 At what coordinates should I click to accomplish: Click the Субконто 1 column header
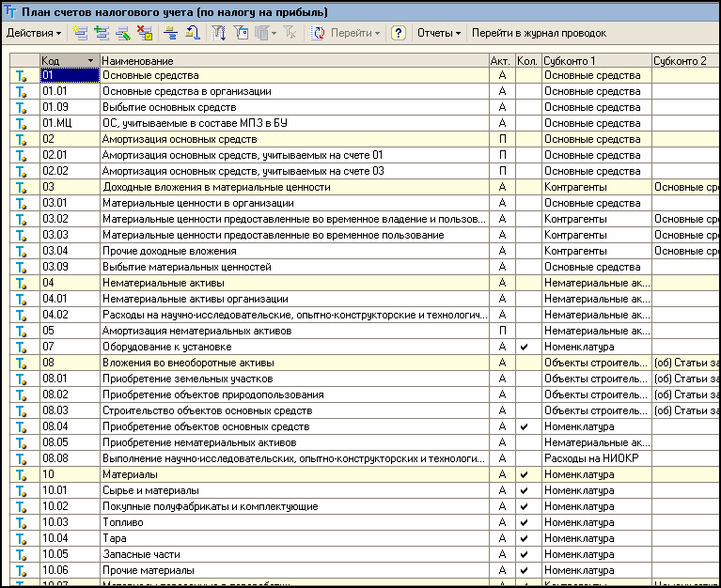597,61
